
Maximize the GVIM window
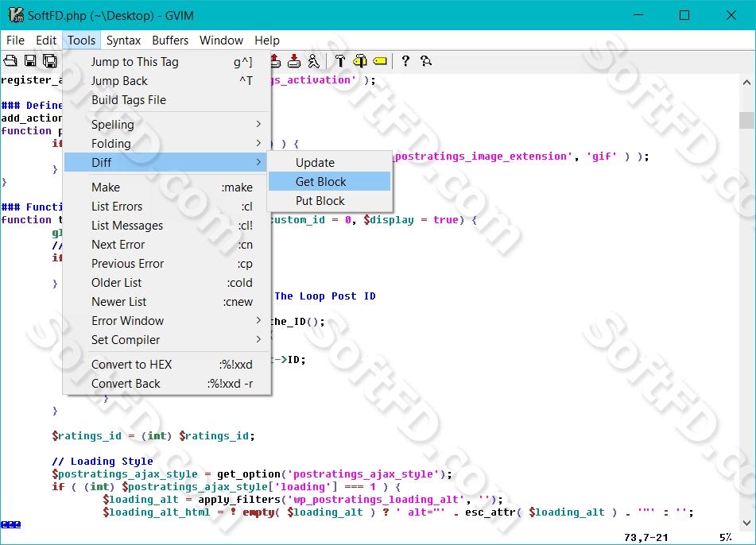(x=684, y=15)
